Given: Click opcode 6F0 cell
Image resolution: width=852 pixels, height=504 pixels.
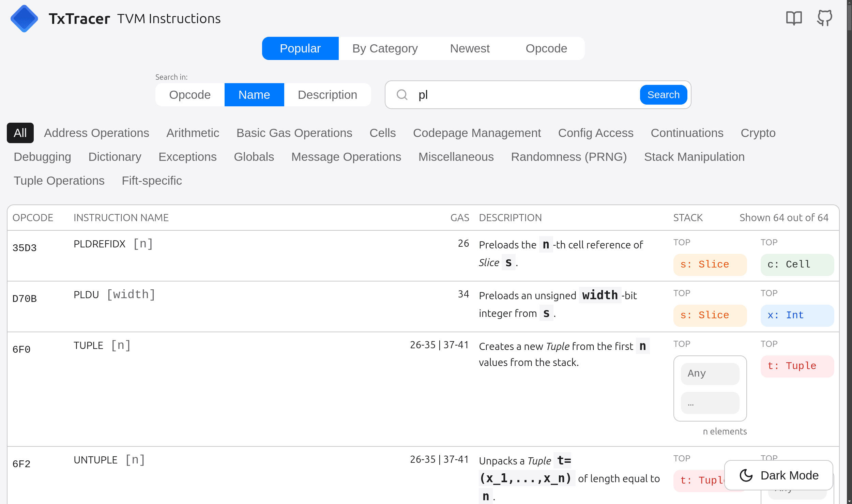Looking at the screenshot, I should click(21, 349).
